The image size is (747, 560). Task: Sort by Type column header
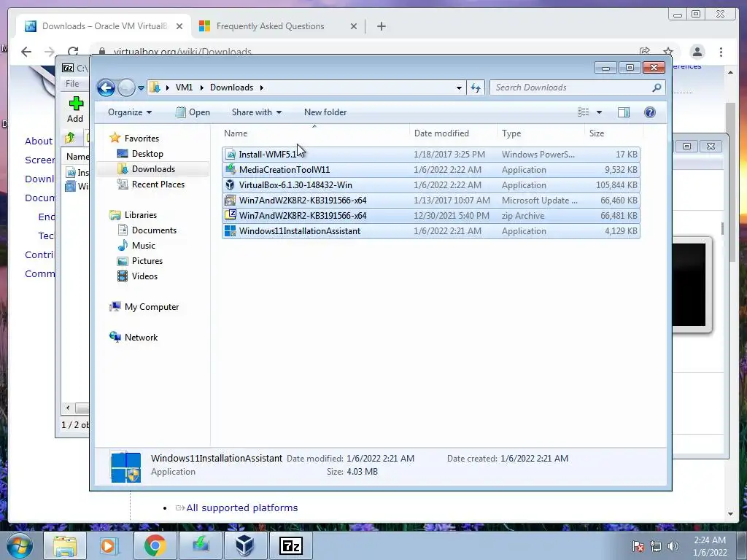(541, 133)
